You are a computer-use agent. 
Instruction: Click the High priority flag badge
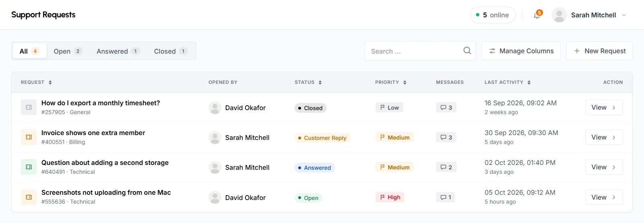(390, 197)
